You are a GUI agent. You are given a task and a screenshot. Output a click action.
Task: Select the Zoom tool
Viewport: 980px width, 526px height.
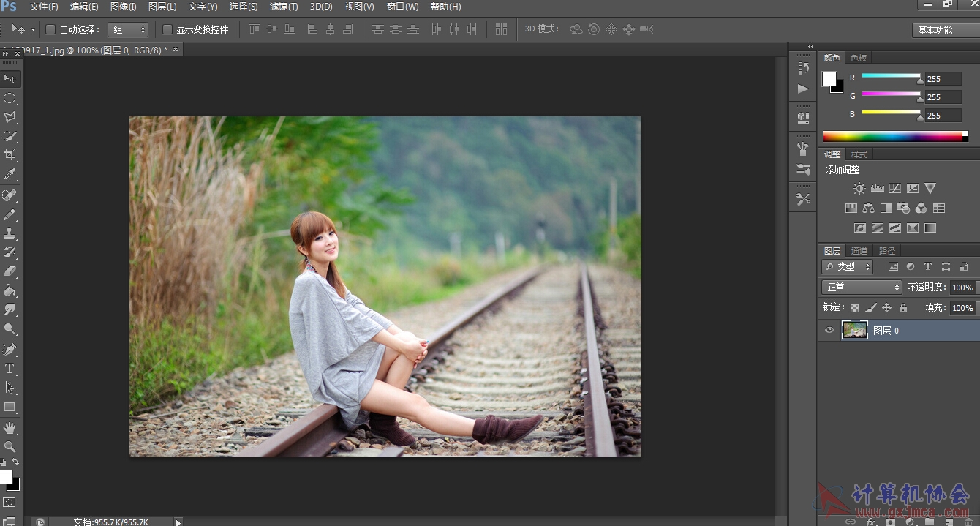click(x=10, y=446)
